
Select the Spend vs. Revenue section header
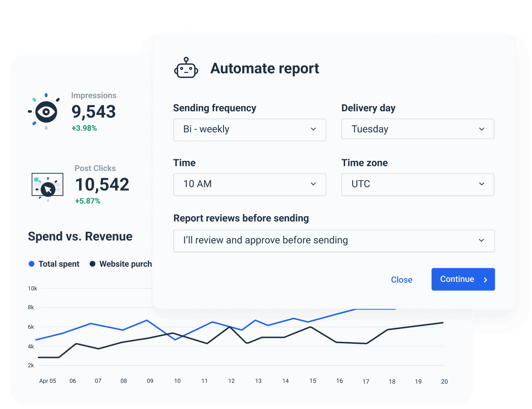click(80, 236)
